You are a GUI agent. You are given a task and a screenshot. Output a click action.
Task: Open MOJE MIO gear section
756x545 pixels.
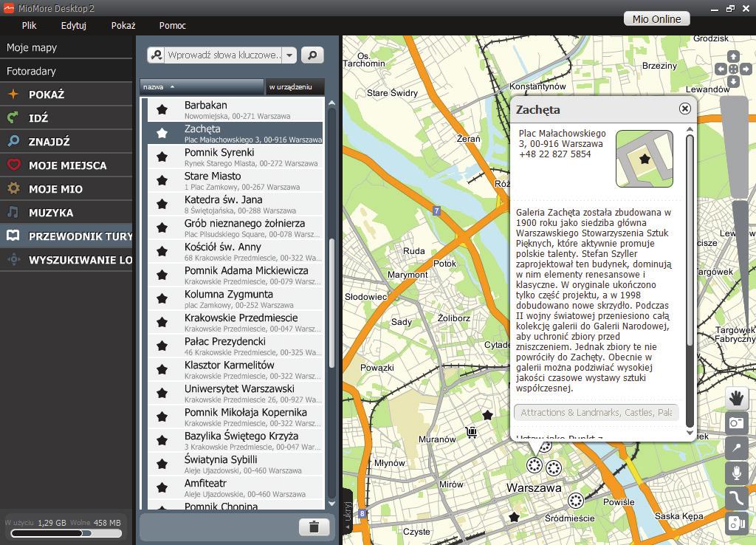[66, 189]
